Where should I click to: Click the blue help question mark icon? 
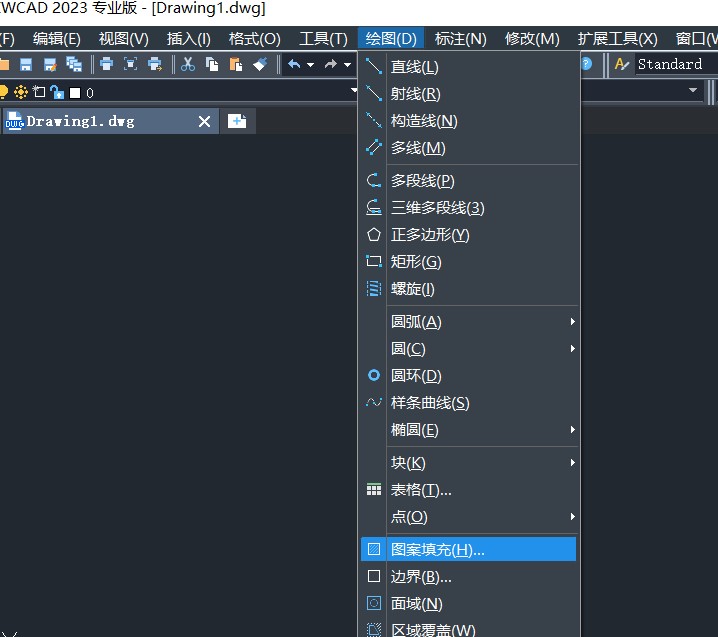coord(587,64)
